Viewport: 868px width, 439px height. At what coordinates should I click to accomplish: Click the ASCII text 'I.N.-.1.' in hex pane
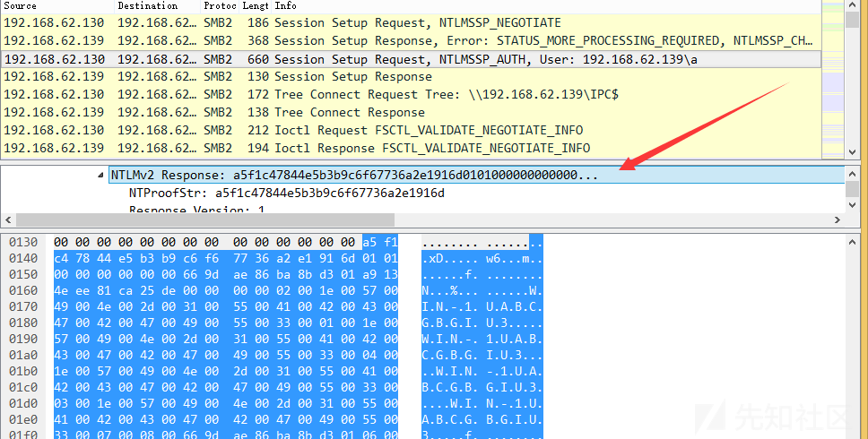449,306
